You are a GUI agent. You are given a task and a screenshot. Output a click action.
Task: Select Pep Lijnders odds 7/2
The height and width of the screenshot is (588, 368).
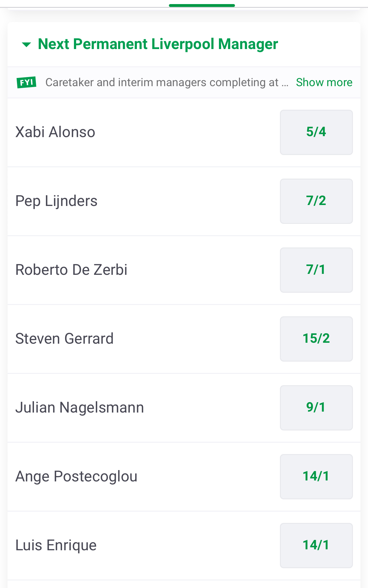(316, 201)
